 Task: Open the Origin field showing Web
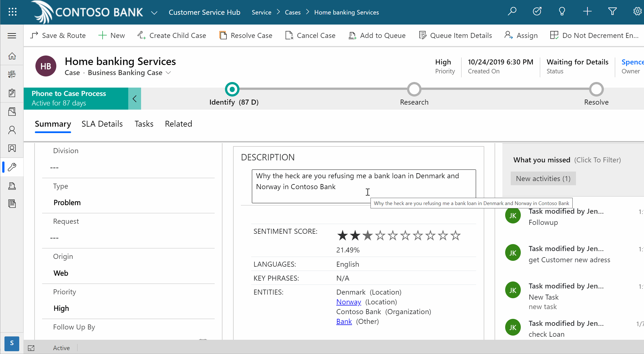128,273
